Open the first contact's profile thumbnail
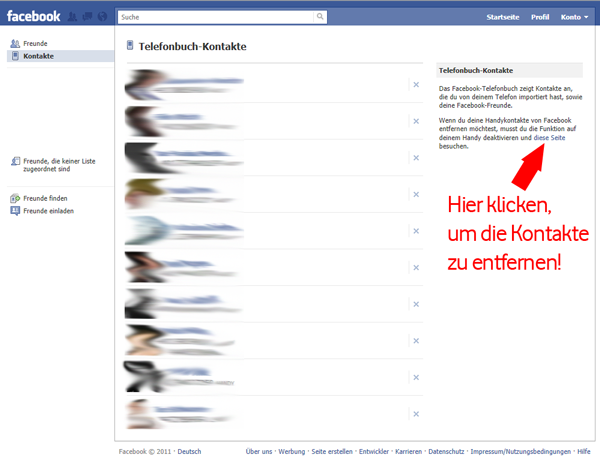This screenshot has width=600, height=459. click(143, 86)
